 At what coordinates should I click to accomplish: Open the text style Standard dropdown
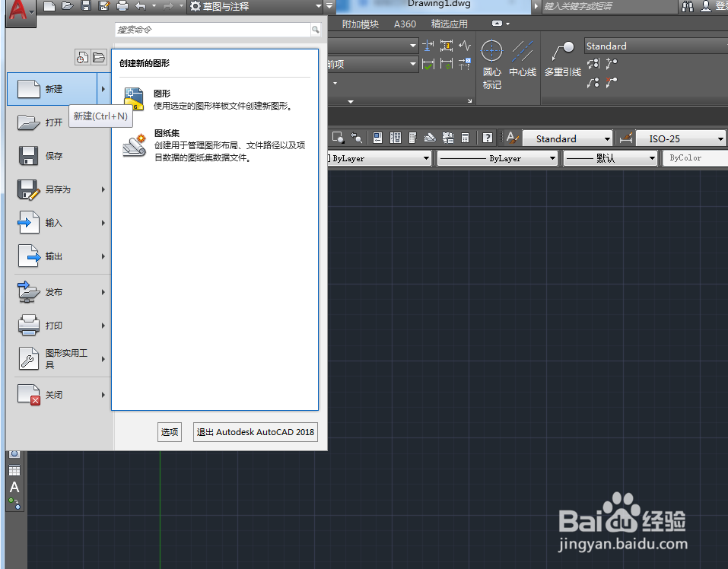pyautogui.click(x=567, y=138)
